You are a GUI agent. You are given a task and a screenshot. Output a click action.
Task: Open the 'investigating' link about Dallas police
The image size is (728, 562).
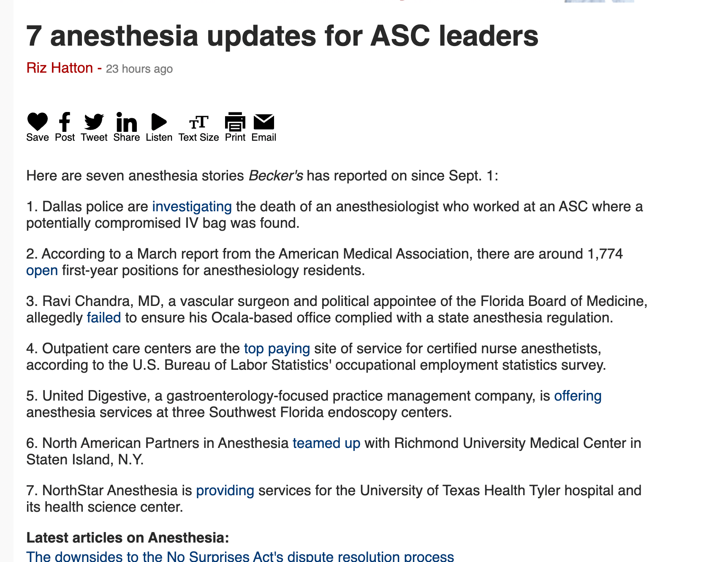[x=192, y=207]
